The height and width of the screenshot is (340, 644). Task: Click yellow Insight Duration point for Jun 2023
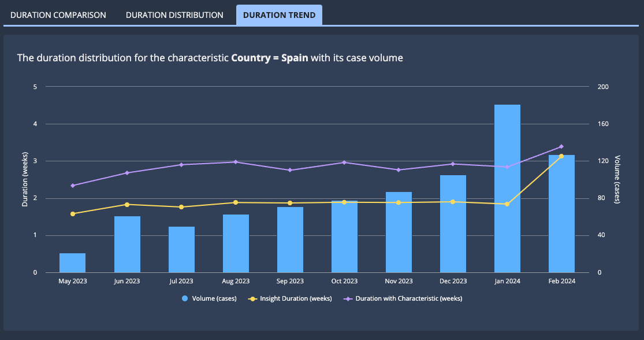coord(127,205)
